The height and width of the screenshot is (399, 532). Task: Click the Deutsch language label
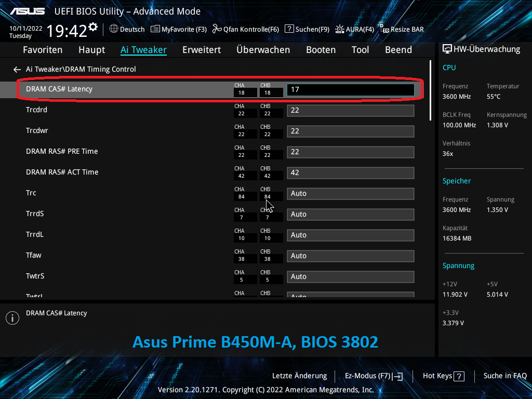click(x=132, y=29)
